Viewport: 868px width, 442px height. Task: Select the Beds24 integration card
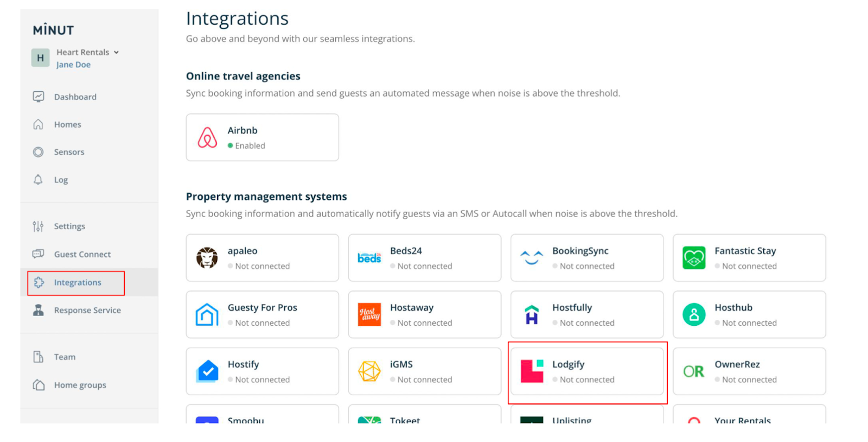(x=424, y=258)
